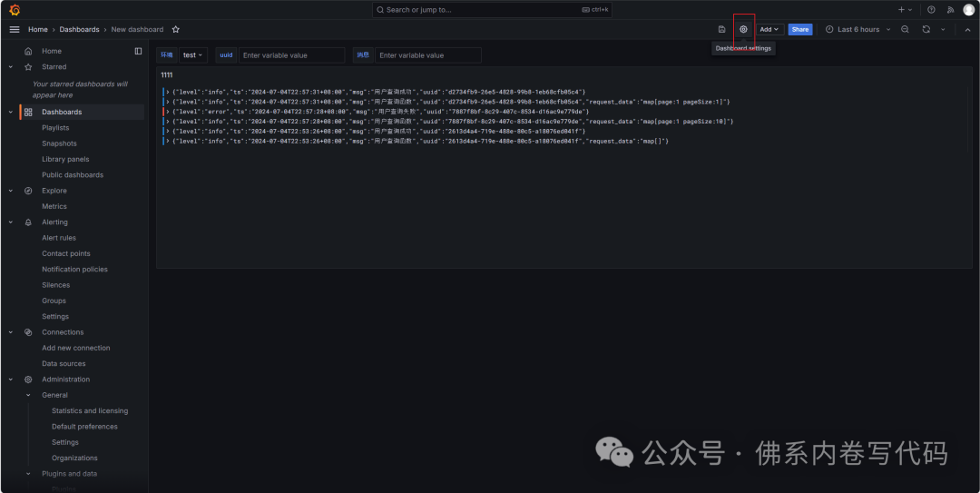Save the dashboard with the disk icon
980x493 pixels.
click(x=722, y=29)
